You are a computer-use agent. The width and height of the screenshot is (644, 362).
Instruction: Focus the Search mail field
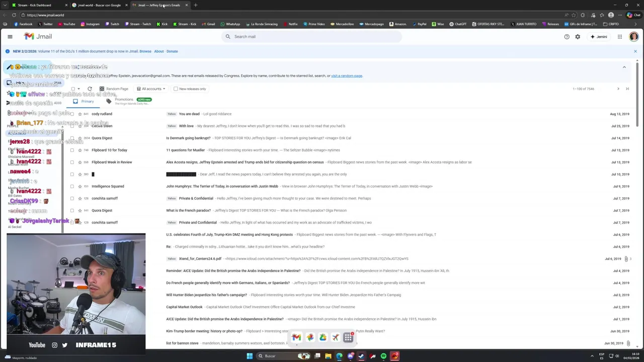[x=312, y=37]
